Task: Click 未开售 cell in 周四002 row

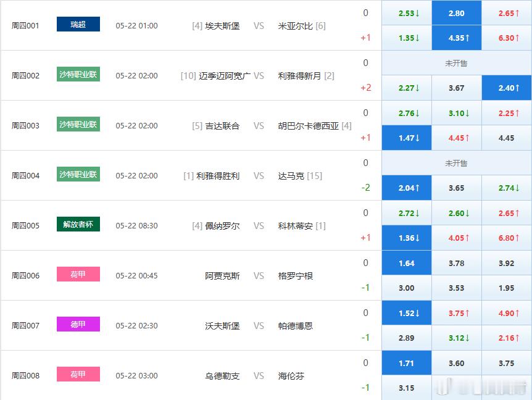Action: 456,63
